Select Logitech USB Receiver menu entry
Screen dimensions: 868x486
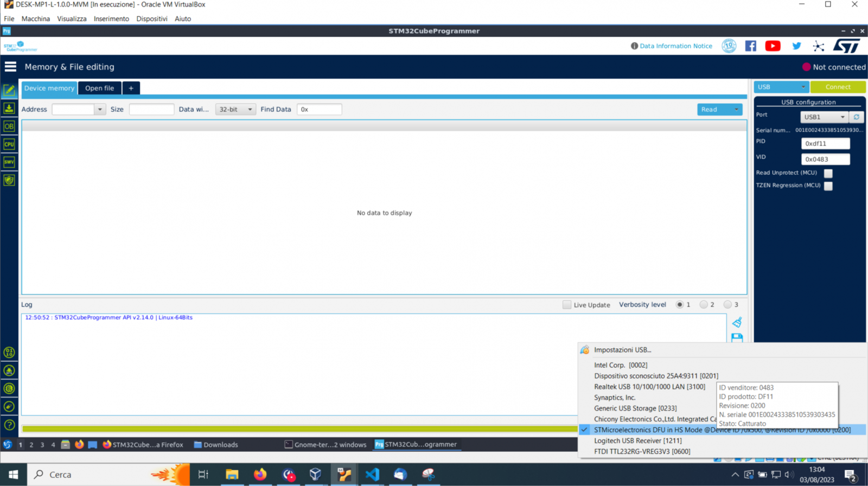tap(637, 440)
